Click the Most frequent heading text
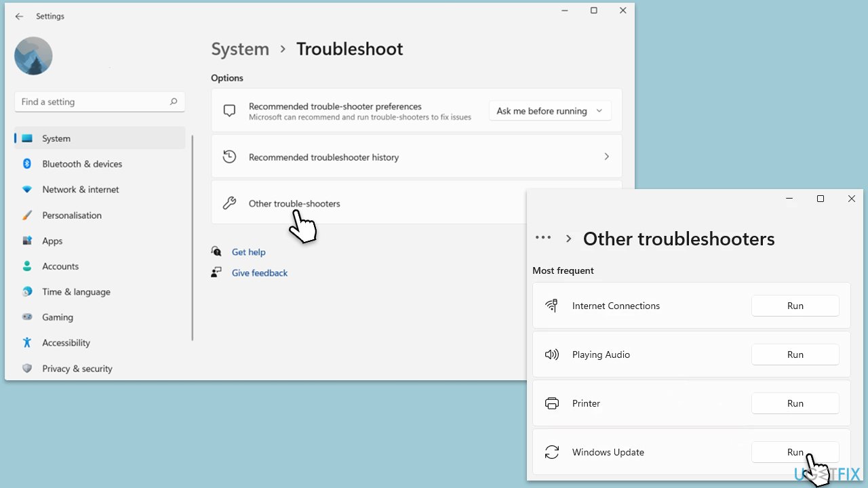This screenshot has width=868, height=488. [563, 270]
